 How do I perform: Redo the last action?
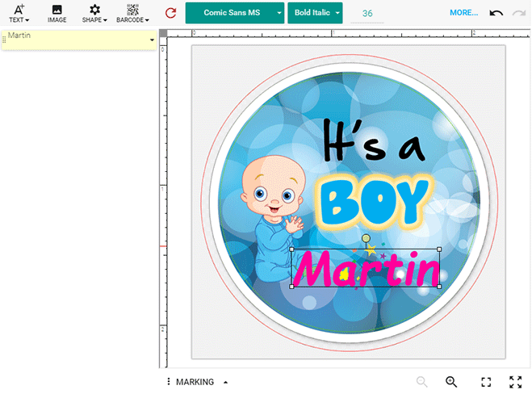point(519,13)
